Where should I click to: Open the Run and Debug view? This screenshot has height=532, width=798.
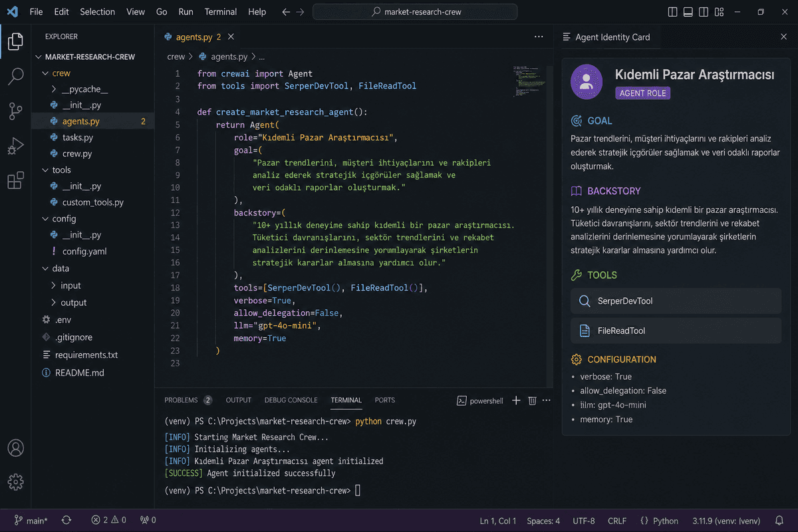15,146
